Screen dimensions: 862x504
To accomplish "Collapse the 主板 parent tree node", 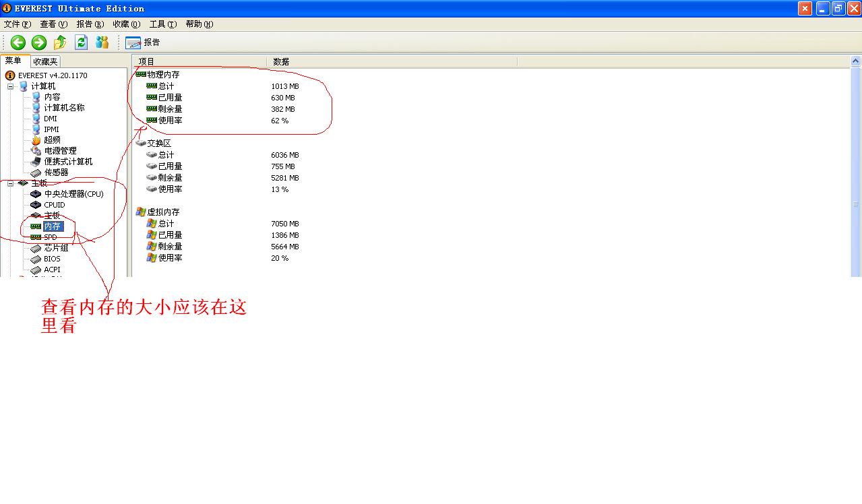I will (10, 183).
